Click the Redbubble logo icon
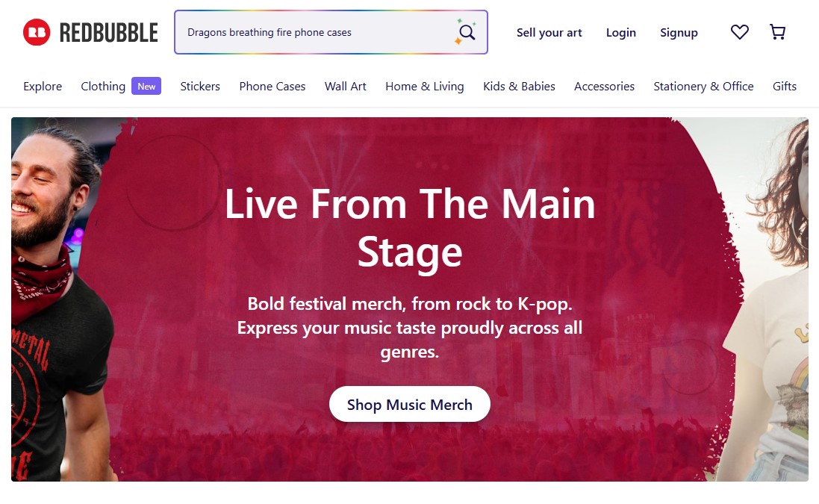 (x=37, y=32)
